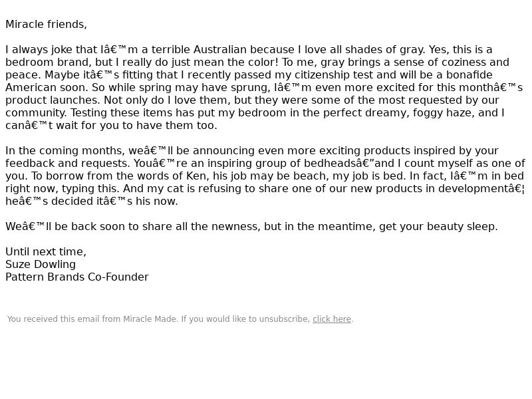Screen dimensions: 532x399
Task: Open the unsubscribe "click here" link
Action: tap(331, 319)
